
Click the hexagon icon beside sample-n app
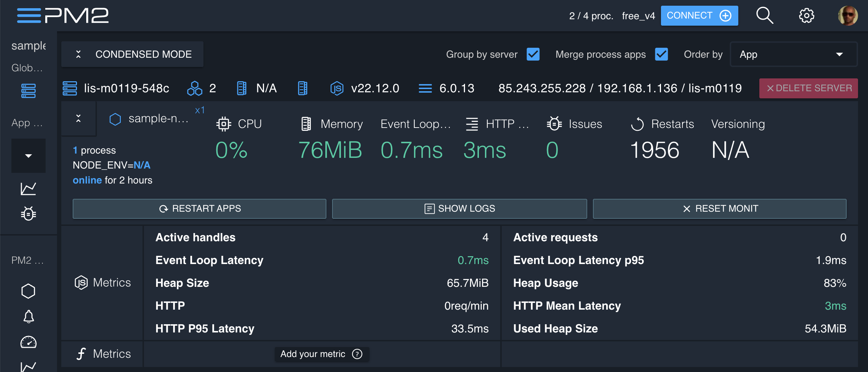click(115, 119)
